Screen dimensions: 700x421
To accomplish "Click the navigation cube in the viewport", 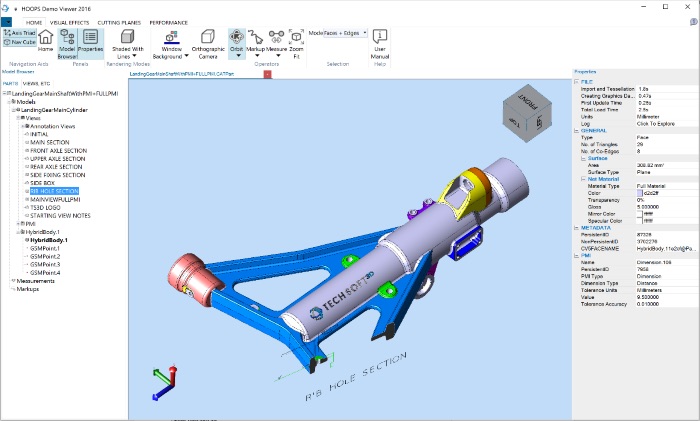I will click(x=527, y=113).
